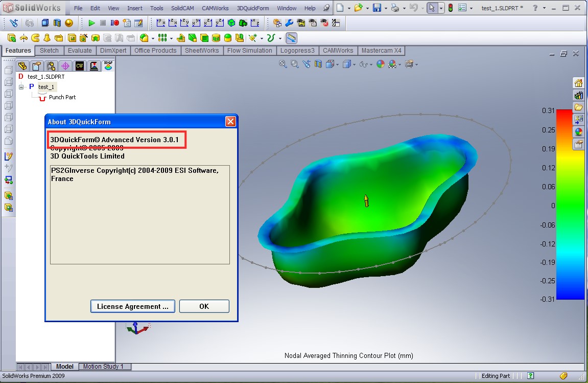Image resolution: width=588 pixels, height=383 pixels.
Task: Open the DimXpertManager crosshair tab icon
Action: pos(65,66)
